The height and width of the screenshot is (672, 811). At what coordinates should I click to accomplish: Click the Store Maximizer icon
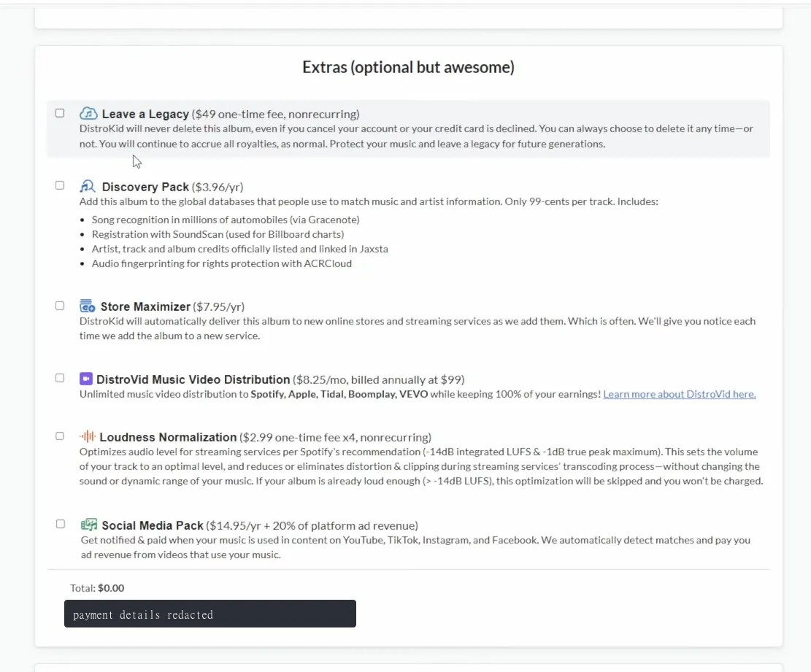coord(88,306)
